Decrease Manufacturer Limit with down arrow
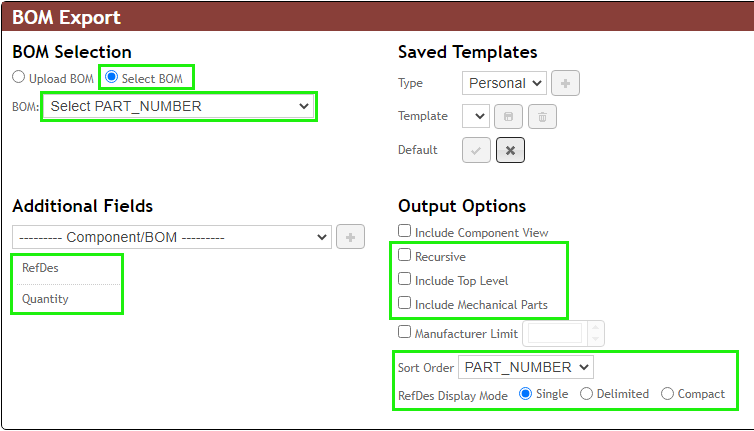754x431 pixels. pos(595,339)
